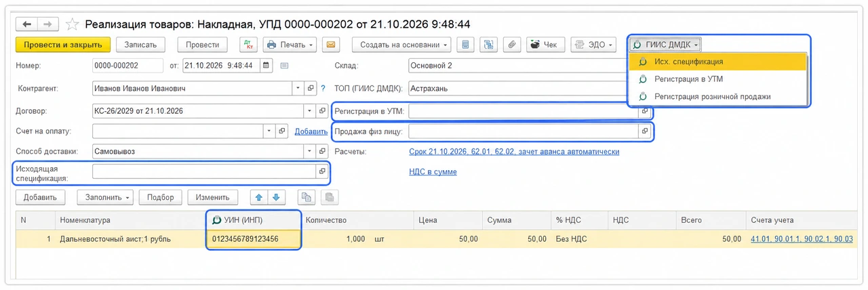Send document by email via envelope icon
The image size is (868, 290).
point(330,45)
